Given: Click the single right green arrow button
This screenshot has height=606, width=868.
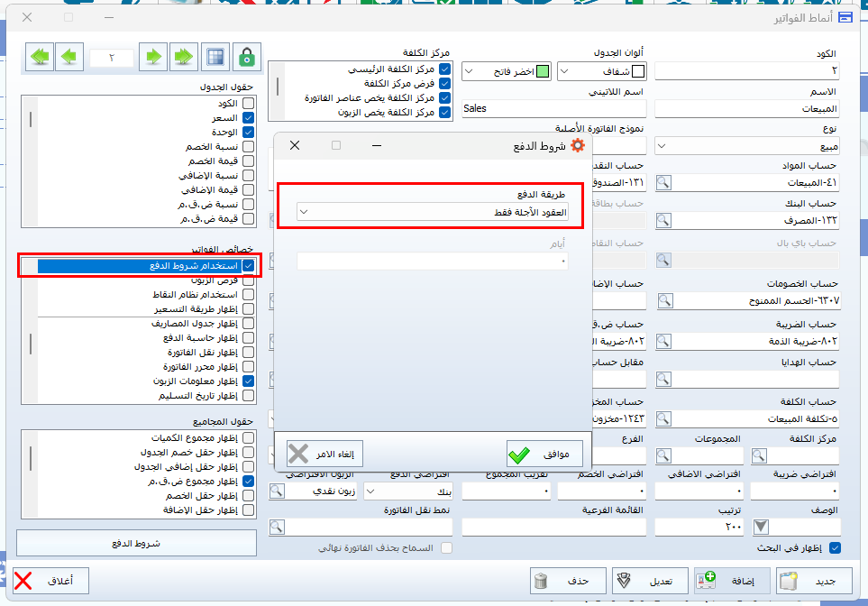Looking at the screenshot, I should (x=153, y=57).
